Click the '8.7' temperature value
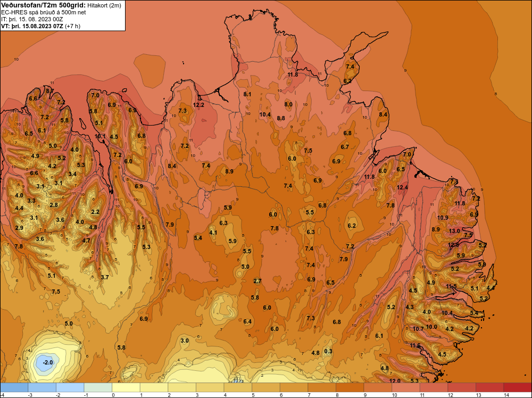532x398 pixels. [50, 90]
